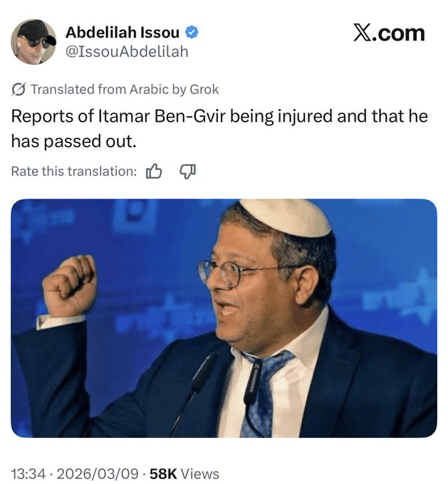Click the 'Rate this translation:' label
This screenshot has height=484, width=448.
point(74,172)
